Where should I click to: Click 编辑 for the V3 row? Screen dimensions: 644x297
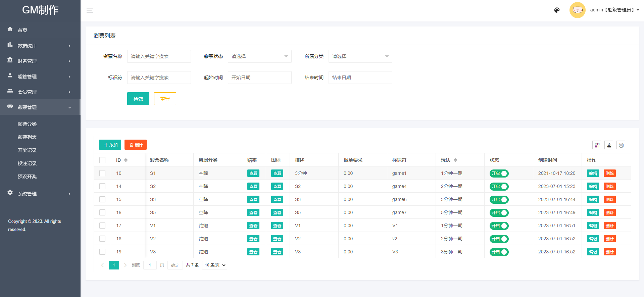[x=593, y=252]
